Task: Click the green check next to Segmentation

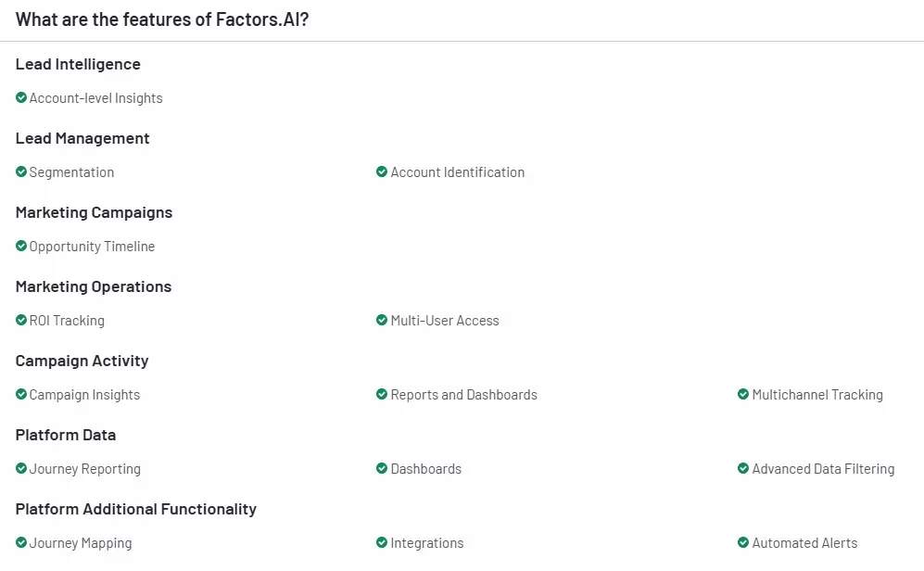Action: coord(21,172)
